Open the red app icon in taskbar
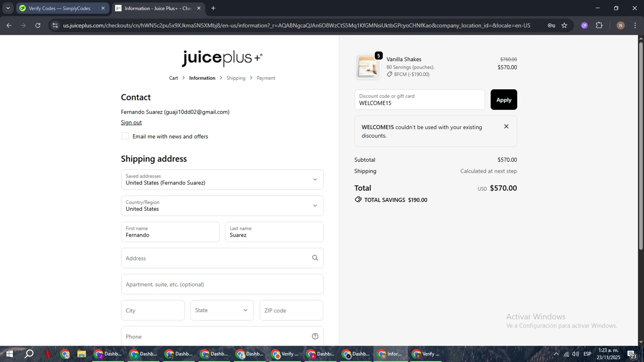Viewport: 644px width, 362px height. [x=48, y=354]
